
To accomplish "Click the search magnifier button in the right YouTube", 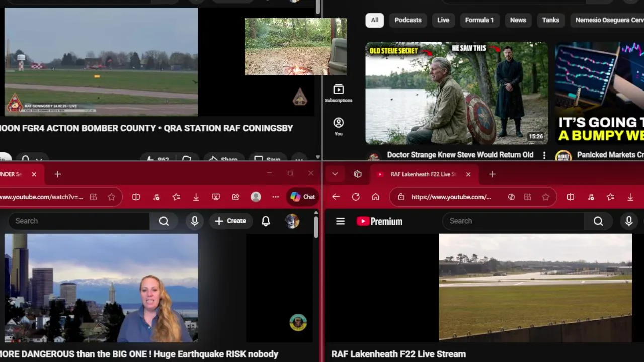I will point(598,221).
